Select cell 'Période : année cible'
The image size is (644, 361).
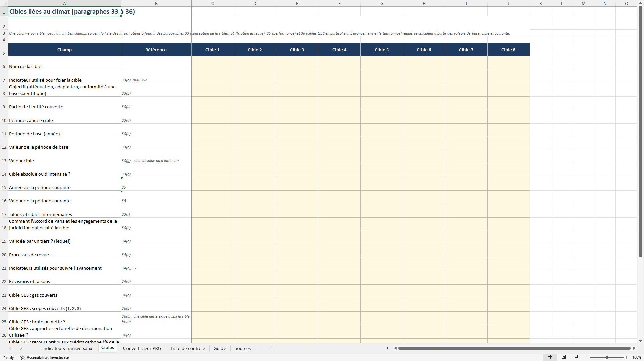coord(64,117)
